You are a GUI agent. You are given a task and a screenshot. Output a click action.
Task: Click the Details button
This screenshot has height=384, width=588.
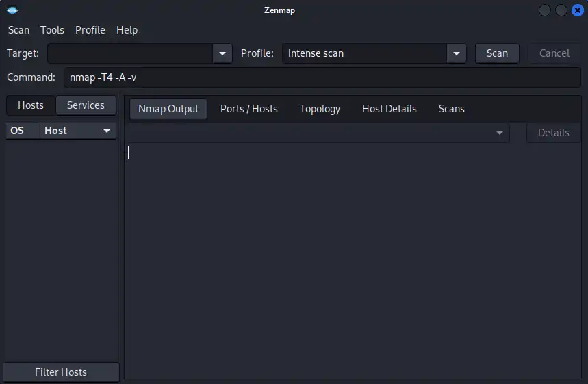point(554,133)
